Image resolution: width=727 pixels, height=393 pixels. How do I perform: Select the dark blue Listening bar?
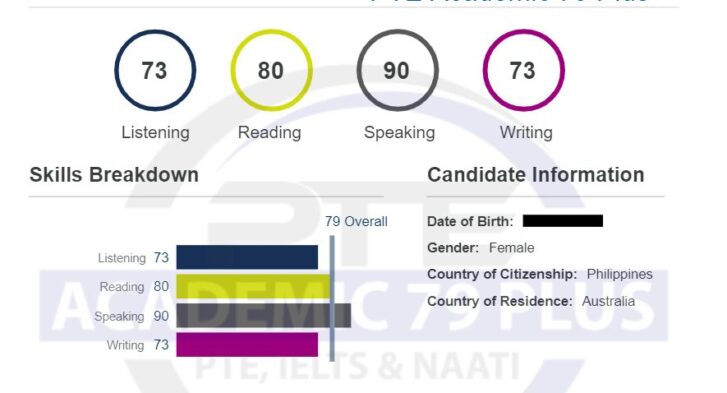247,257
